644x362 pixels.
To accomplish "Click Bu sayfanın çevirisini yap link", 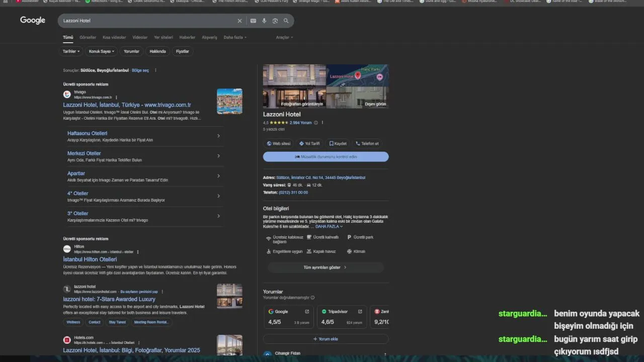I will [139, 292].
